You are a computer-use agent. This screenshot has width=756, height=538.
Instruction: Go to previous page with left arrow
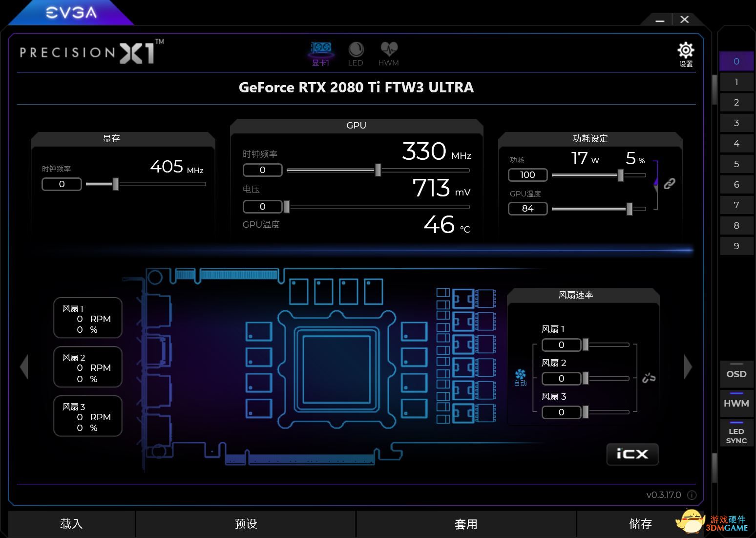[x=24, y=366]
